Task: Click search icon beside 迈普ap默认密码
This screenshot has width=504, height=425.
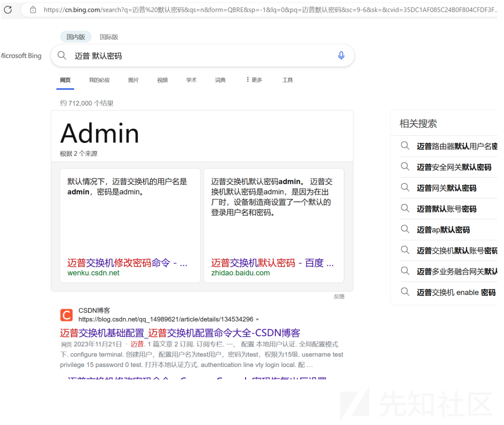Action: (x=405, y=229)
